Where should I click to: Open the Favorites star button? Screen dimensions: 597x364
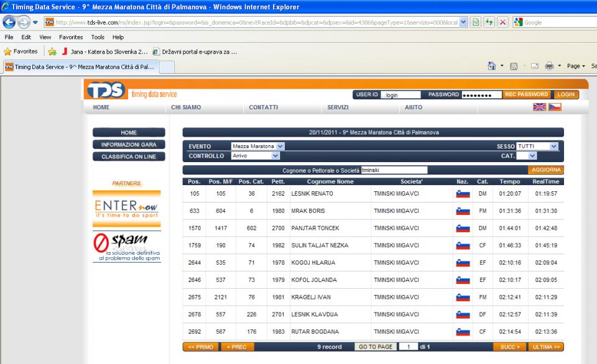point(21,52)
